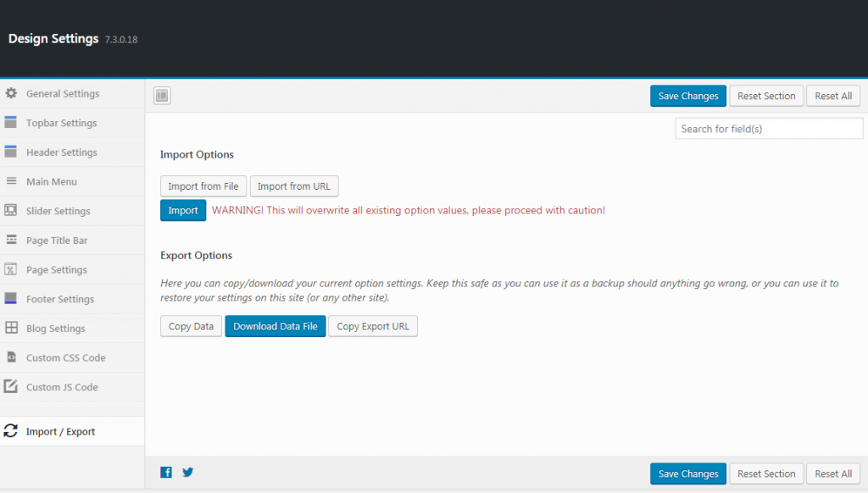Click the Import / Export refresh icon
Viewport: 868px width, 493px height.
pos(10,430)
